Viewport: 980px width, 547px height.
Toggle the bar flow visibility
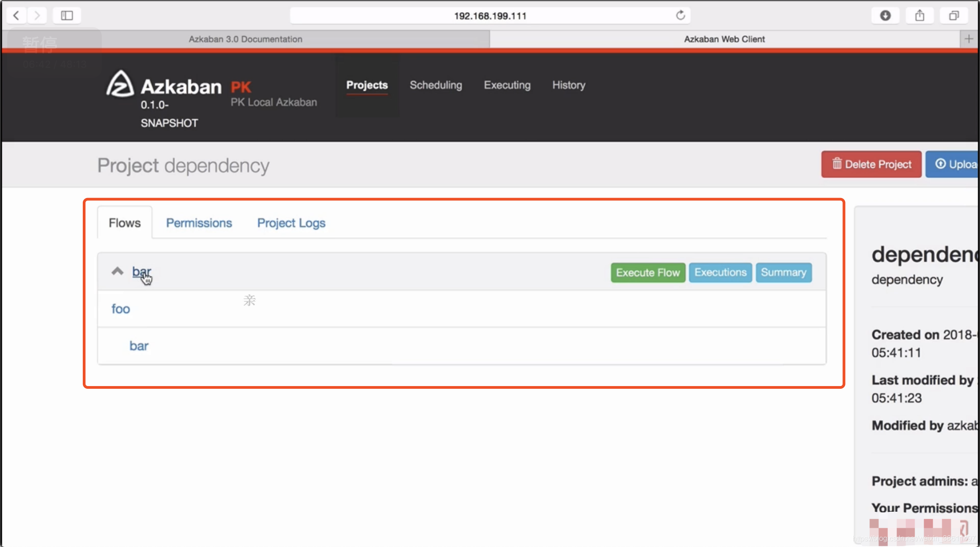[118, 272]
